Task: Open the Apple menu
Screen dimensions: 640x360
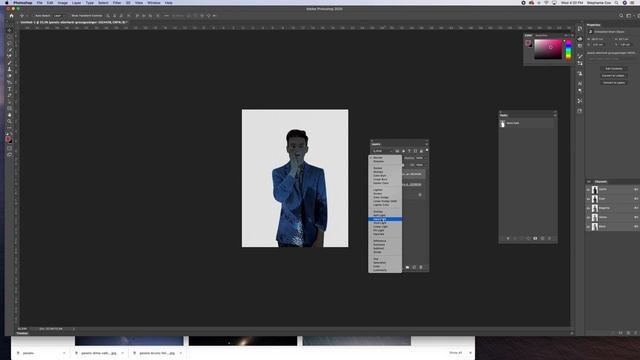Action: coord(7,3)
